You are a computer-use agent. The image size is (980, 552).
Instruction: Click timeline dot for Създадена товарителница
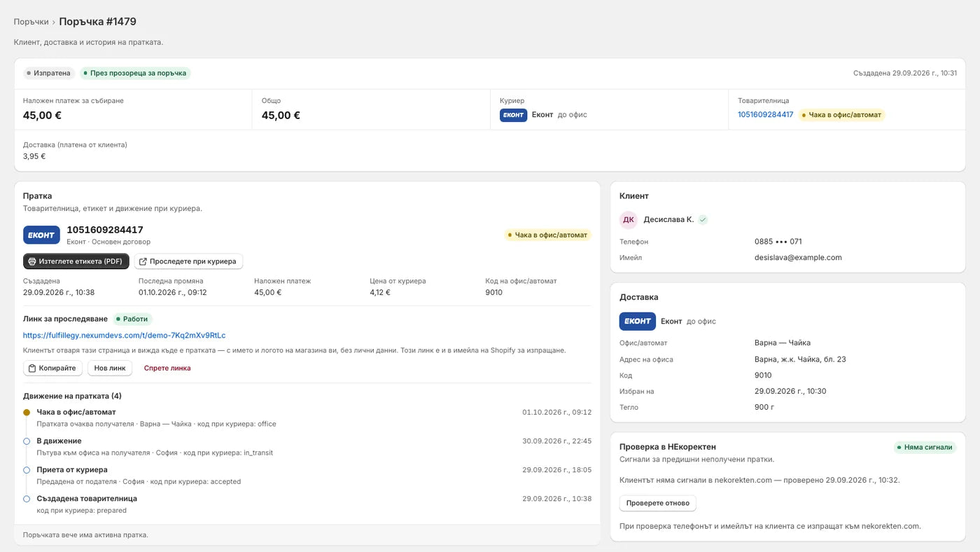[27, 499]
